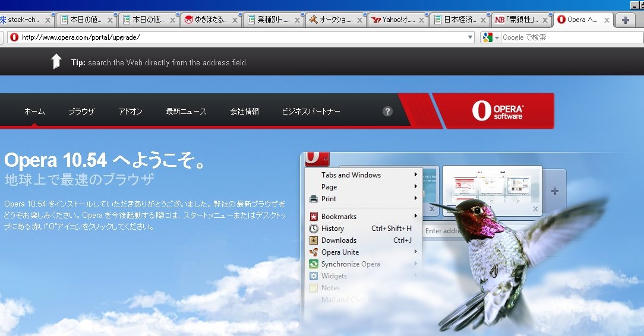The width and height of the screenshot is (644, 336).
Task: Close the active Opera tab
Action: pyautogui.click(x=607, y=20)
